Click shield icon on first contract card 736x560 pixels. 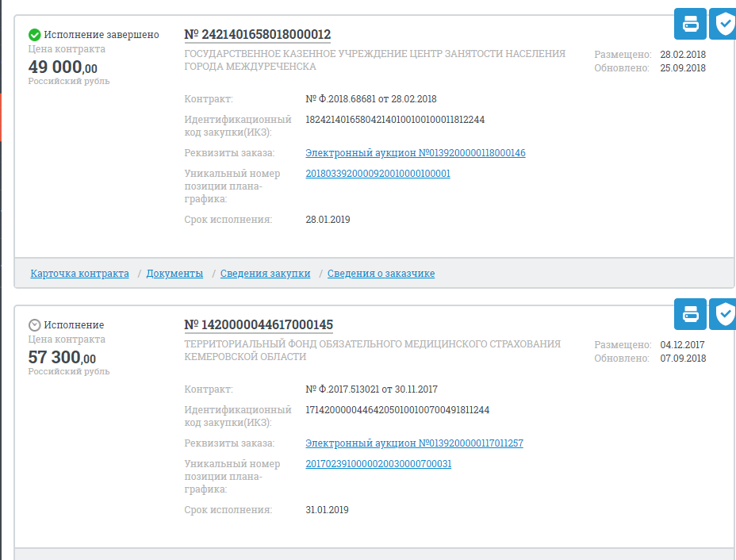tap(723, 25)
